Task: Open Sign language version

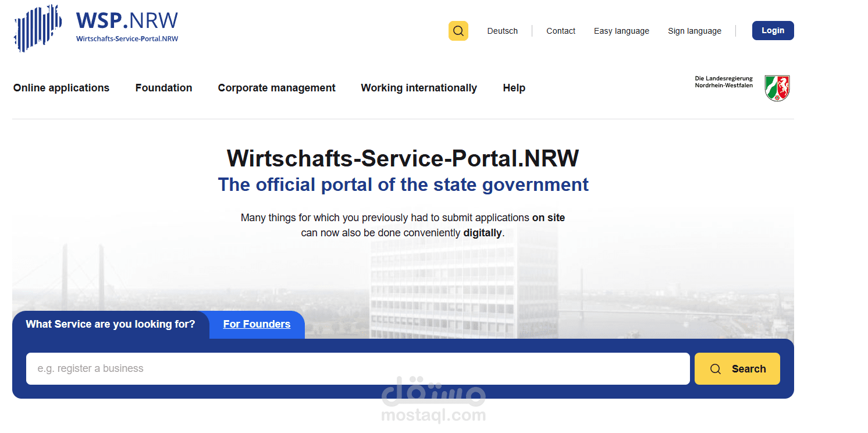Action: (695, 31)
